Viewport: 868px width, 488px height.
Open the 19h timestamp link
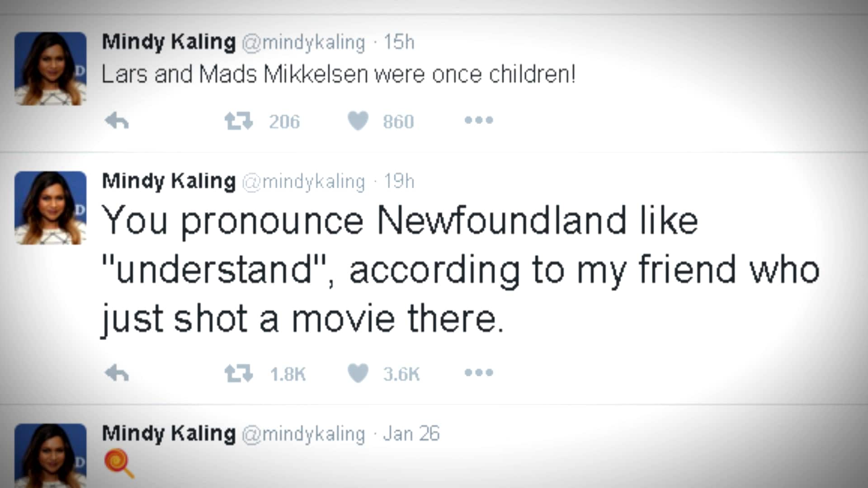[399, 182]
